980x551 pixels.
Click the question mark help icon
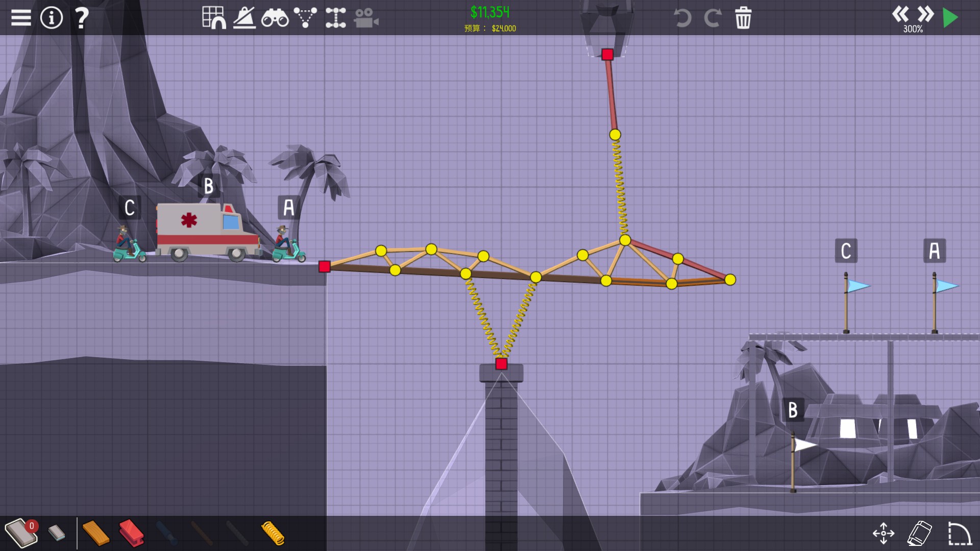point(82,18)
